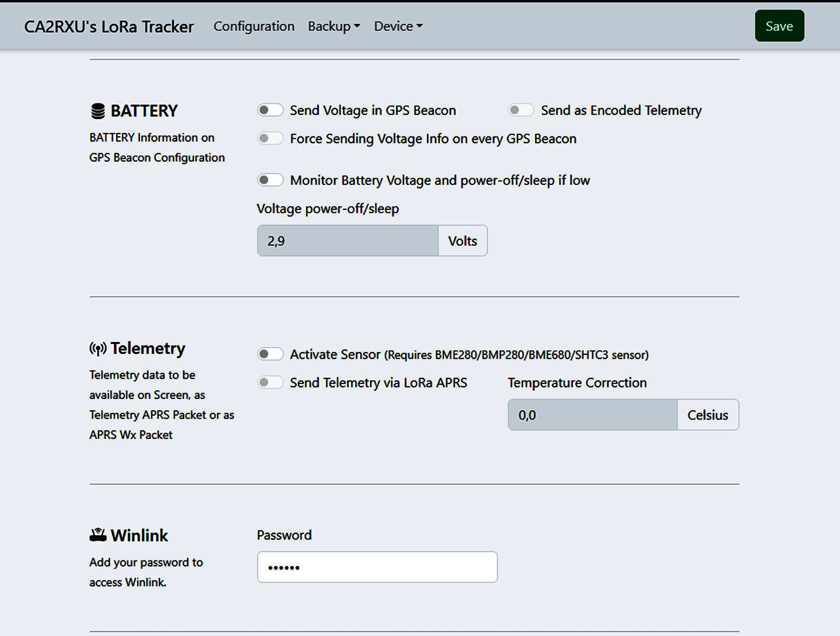The image size is (840, 636).
Task: Open the Backup dropdown menu
Action: coord(333,26)
